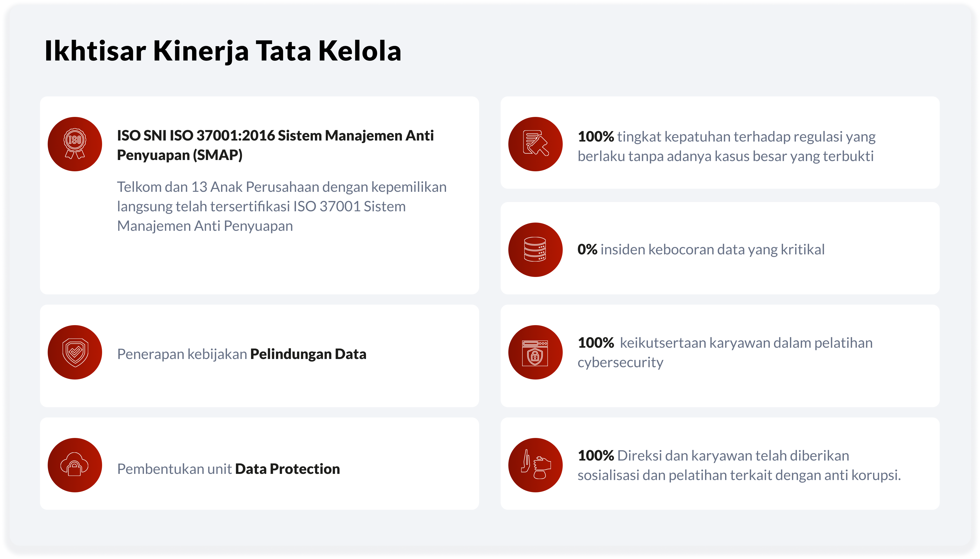The image size is (980, 559).
Task: Click the database server stack icon
Action: [x=535, y=249]
